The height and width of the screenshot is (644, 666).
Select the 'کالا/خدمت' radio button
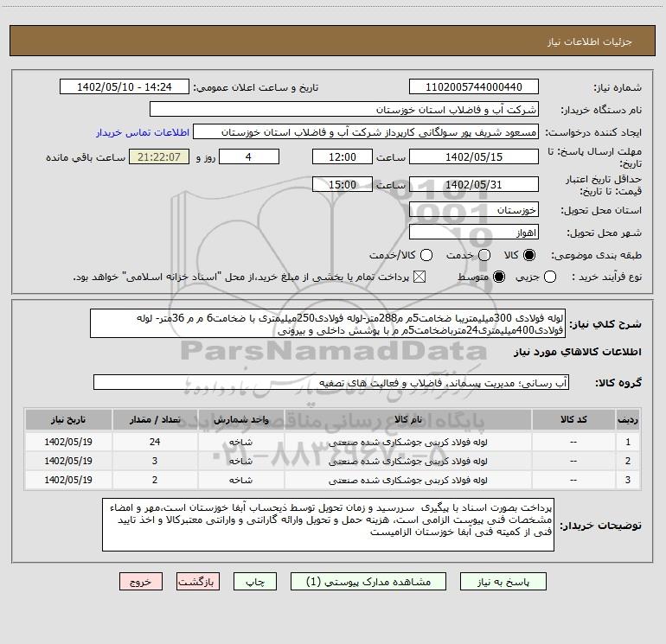click(426, 255)
